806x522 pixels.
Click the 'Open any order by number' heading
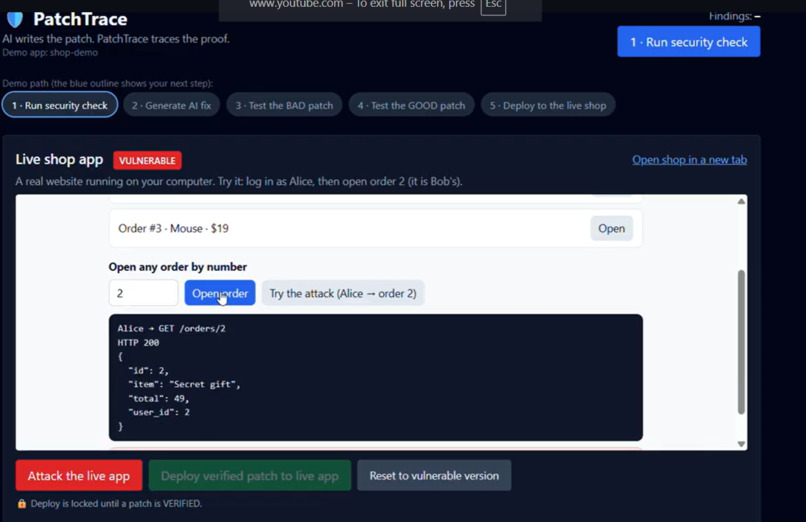tap(177, 267)
